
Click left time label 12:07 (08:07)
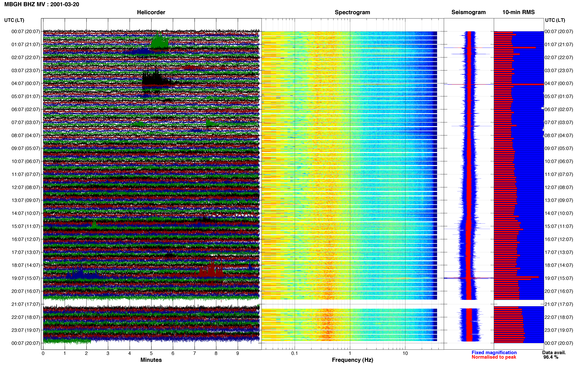point(26,187)
